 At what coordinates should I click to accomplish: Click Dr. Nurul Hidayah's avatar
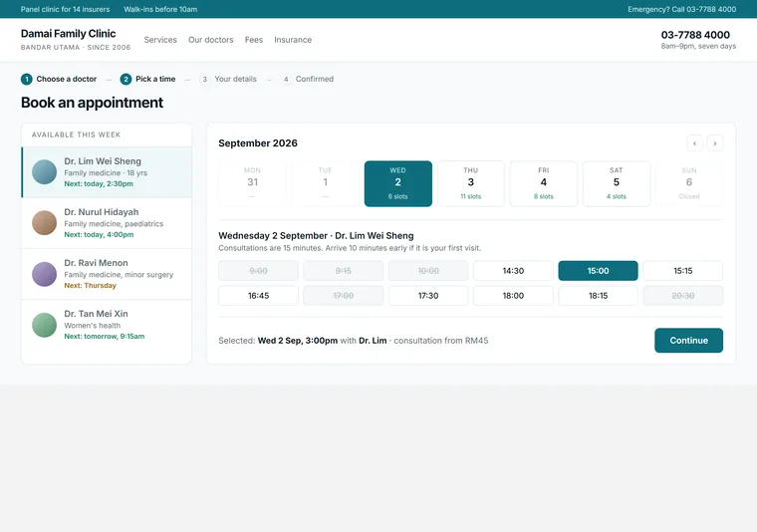coord(45,222)
